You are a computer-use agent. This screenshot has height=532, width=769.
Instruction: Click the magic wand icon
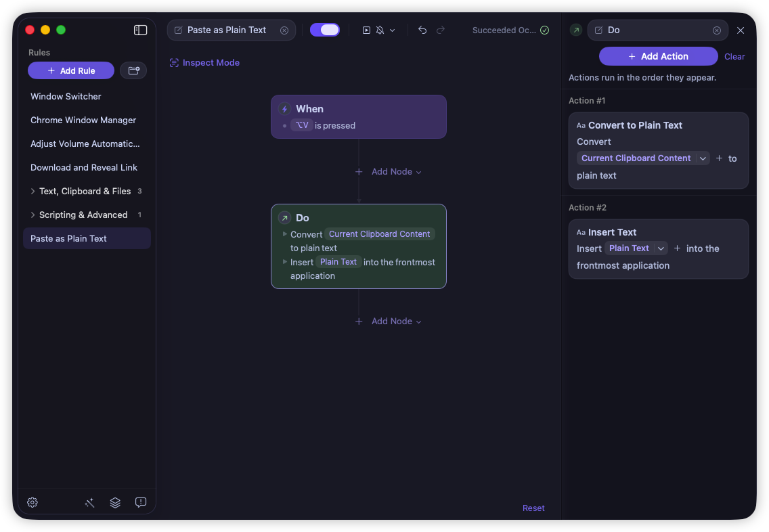pyautogui.click(x=89, y=503)
